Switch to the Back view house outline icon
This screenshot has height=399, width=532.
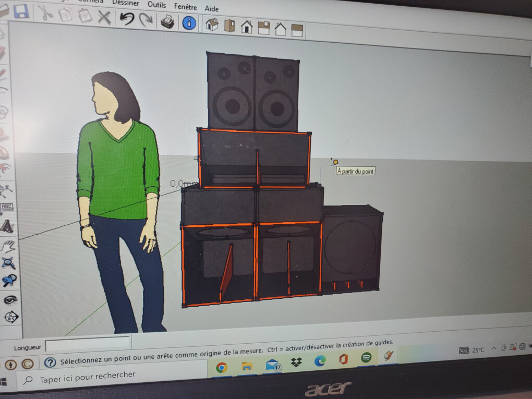click(280, 30)
